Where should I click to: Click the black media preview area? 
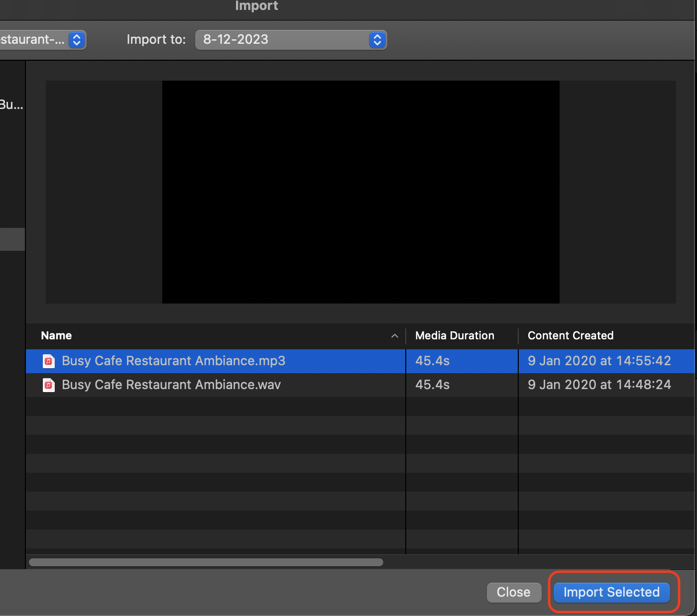pyautogui.click(x=360, y=192)
